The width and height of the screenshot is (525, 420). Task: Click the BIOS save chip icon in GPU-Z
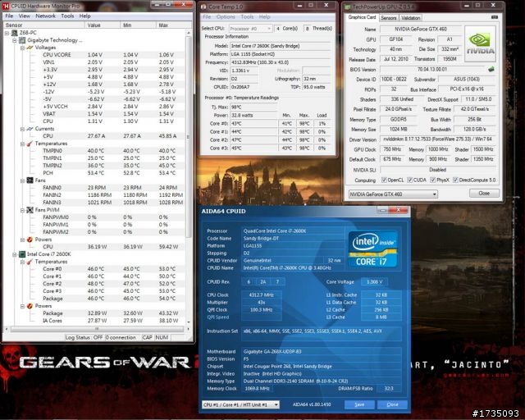tap(491, 70)
